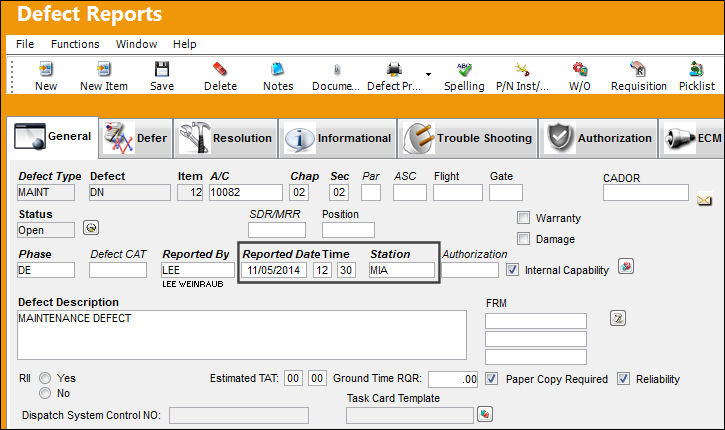The height and width of the screenshot is (430, 725).
Task: Click the Task Card Template field
Action: (x=410, y=415)
